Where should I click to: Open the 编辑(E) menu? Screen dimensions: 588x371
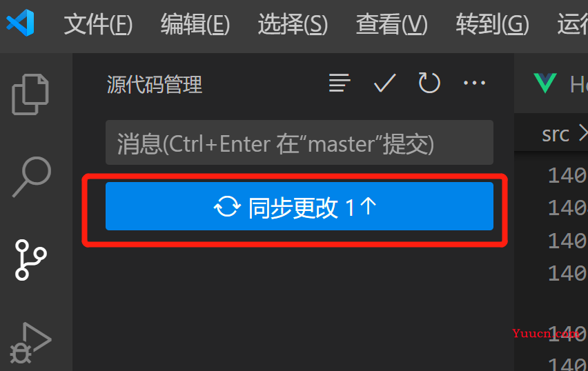point(195,24)
